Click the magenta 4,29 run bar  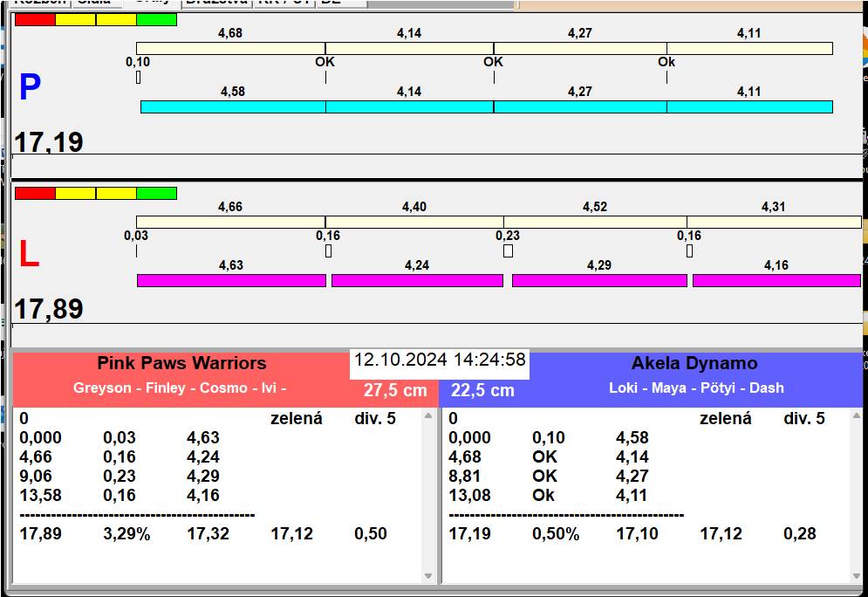[598, 280]
